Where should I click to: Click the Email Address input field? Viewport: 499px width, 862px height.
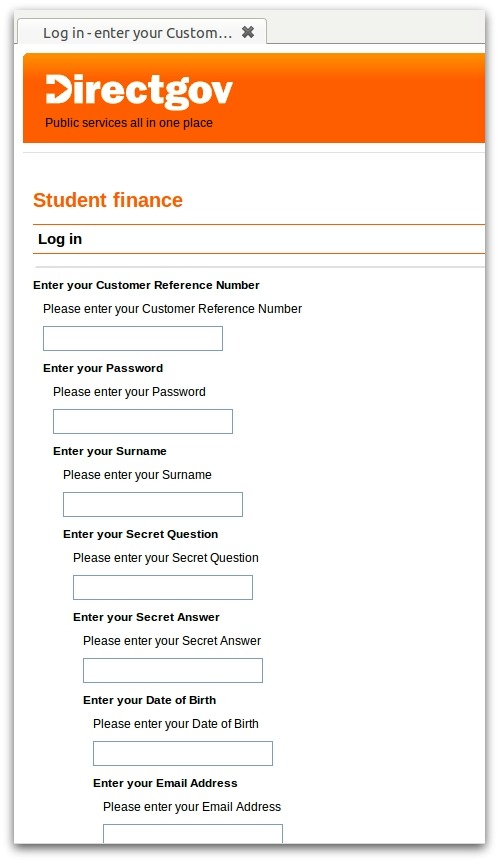tap(193, 833)
